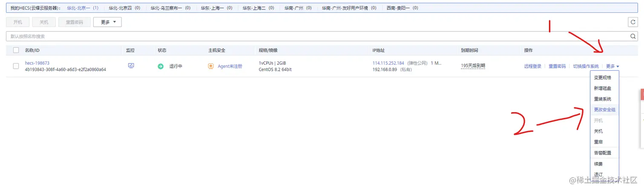Tick the select-all checkbox in table header
Screen dimensions: 644x191
click(x=16, y=50)
